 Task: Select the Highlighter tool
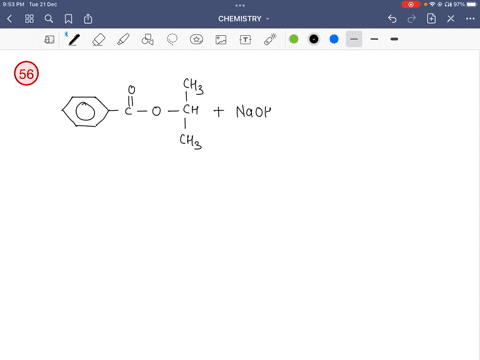123,39
